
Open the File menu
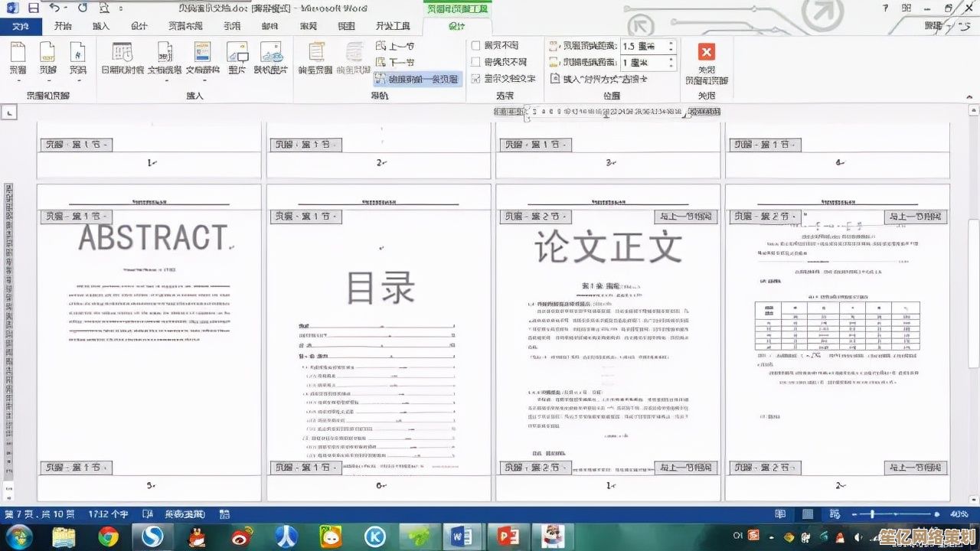[x=23, y=25]
